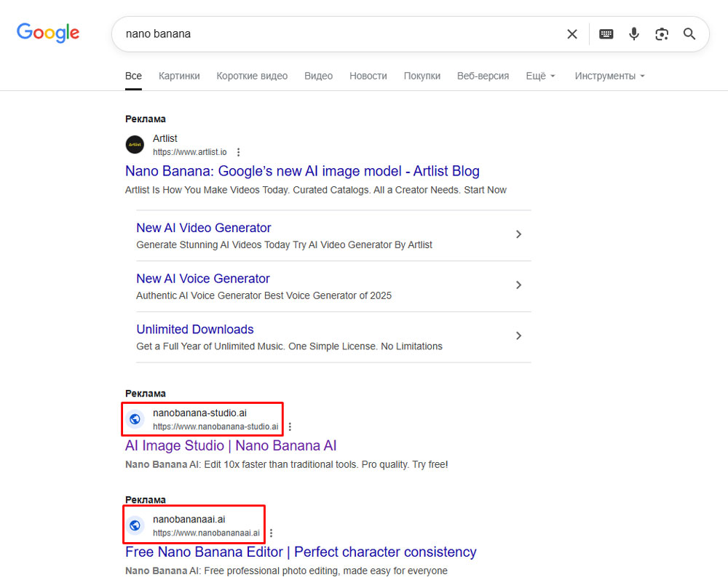Image resolution: width=728 pixels, height=588 pixels.
Task: Expand chevron for New AI Voice Generator
Action: [x=519, y=285]
